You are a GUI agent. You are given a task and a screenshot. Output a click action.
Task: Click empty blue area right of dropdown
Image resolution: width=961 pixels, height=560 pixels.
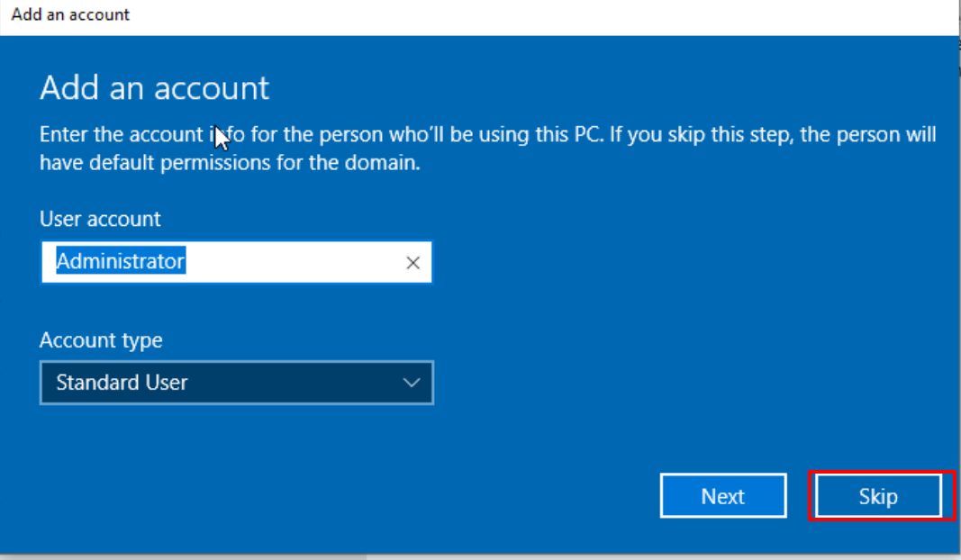pyautogui.click(x=675, y=383)
